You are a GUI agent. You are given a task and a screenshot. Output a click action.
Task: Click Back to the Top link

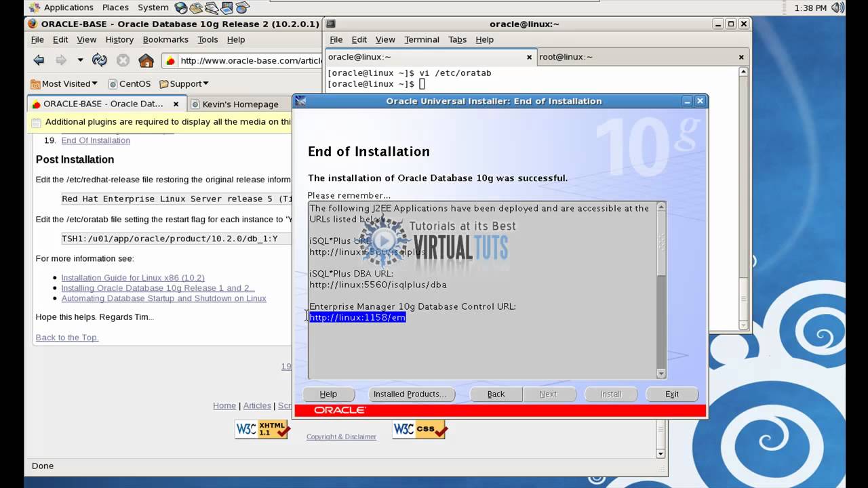[x=67, y=338]
